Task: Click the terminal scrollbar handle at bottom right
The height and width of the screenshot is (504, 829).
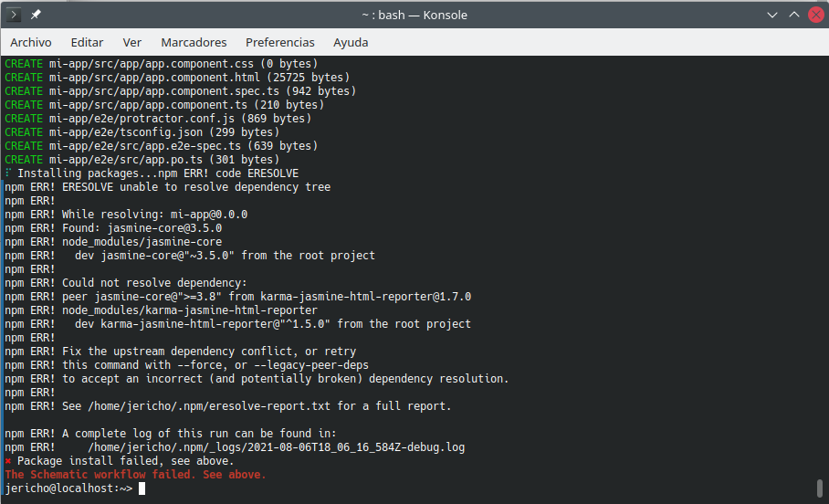Action: tap(821, 488)
